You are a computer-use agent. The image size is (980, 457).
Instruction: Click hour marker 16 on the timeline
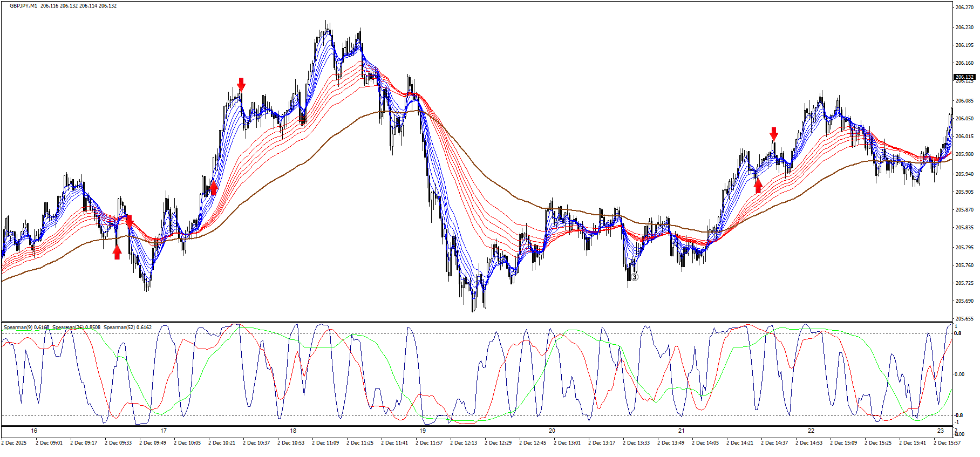34,431
